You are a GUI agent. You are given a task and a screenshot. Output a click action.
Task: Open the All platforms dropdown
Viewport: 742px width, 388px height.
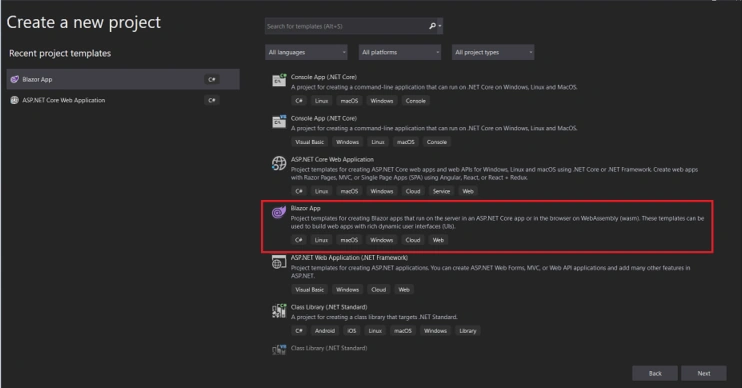[399, 52]
